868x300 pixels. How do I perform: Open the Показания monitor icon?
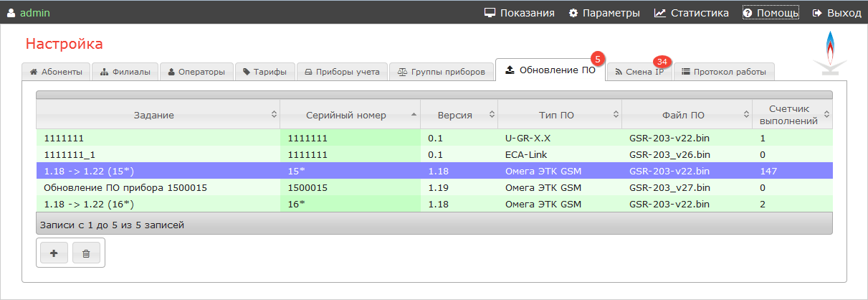tap(490, 13)
